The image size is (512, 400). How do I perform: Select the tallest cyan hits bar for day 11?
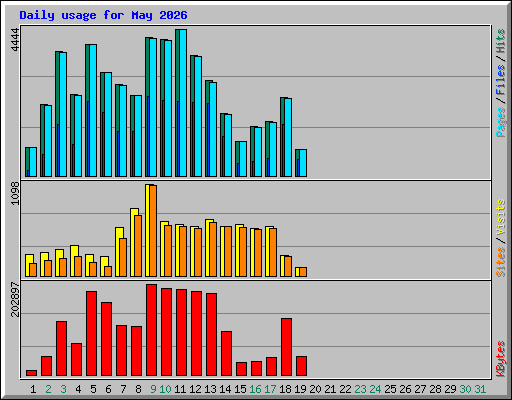click(x=183, y=103)
